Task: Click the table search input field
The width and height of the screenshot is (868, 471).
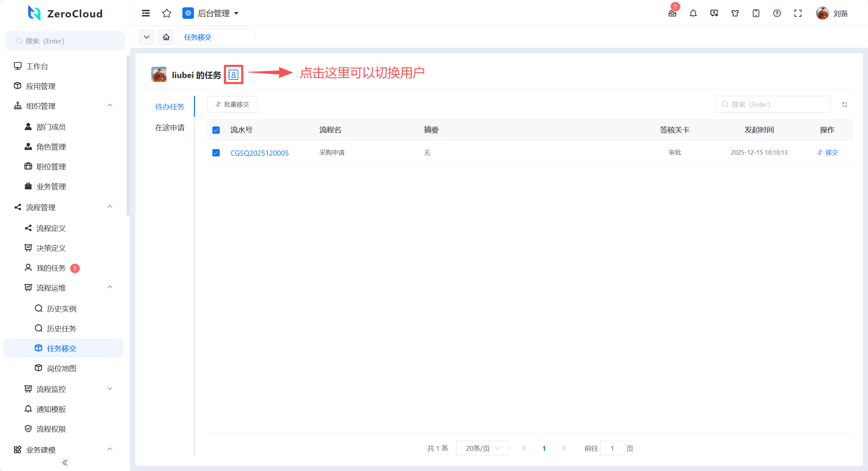Action: pyautogui.click(x=777, y=105)
